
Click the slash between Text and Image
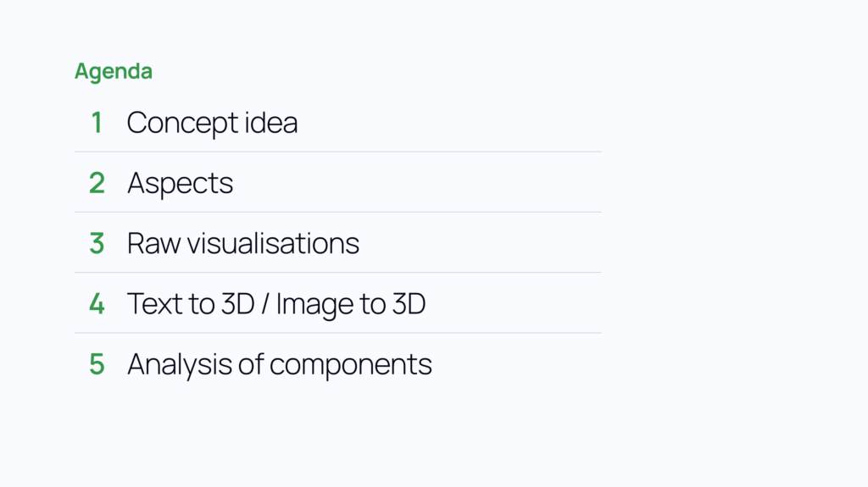[265, 304]
